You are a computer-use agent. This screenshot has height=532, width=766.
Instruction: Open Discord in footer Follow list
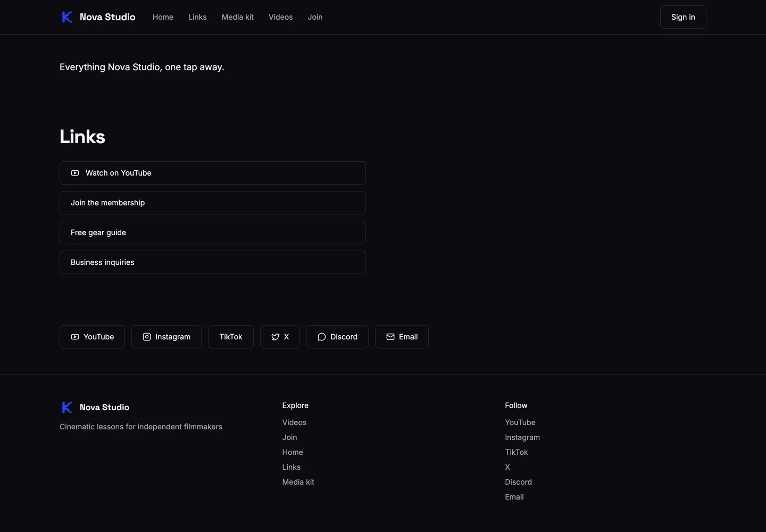[x=519, y=482]
